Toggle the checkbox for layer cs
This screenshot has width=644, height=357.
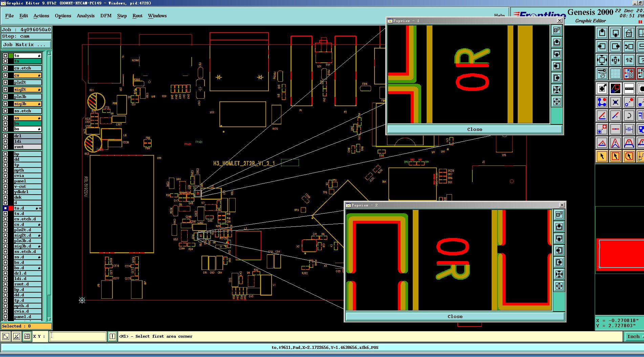tap(5, 75)
